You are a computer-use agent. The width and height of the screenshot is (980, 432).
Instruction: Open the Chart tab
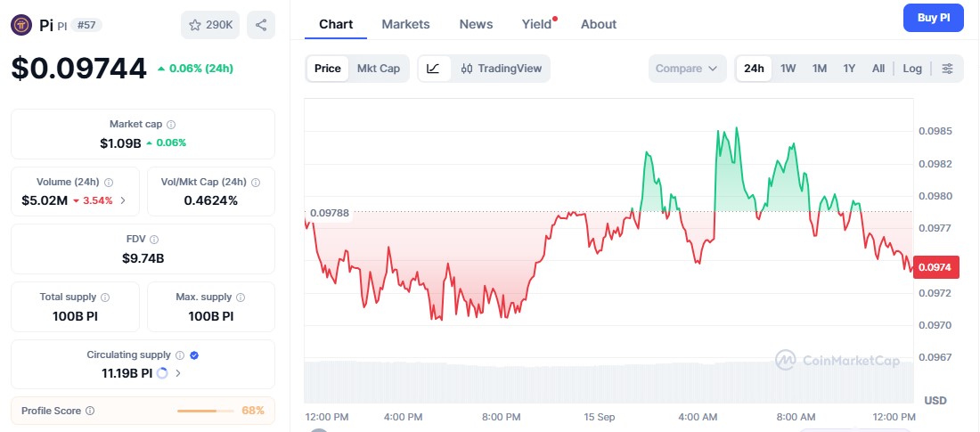[336, 24]
